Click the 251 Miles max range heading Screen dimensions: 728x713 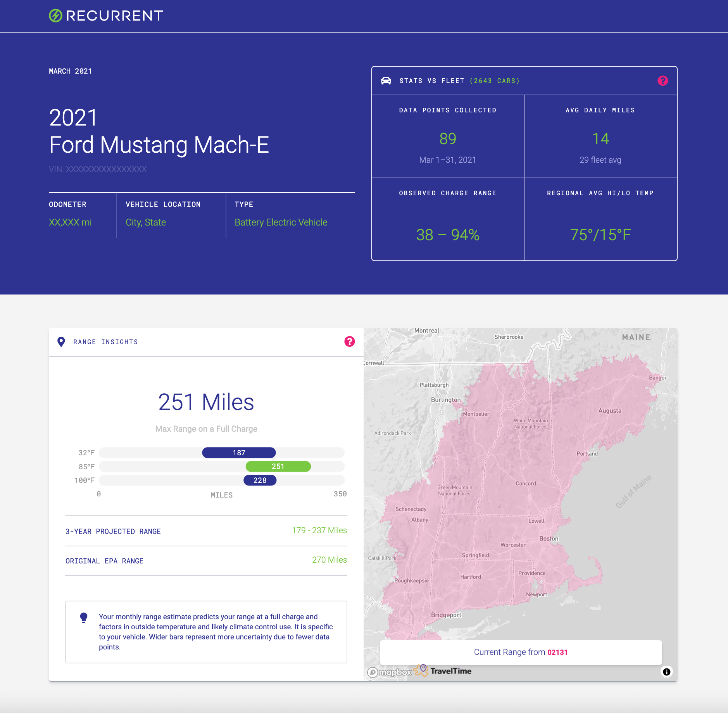coord(206,402)
